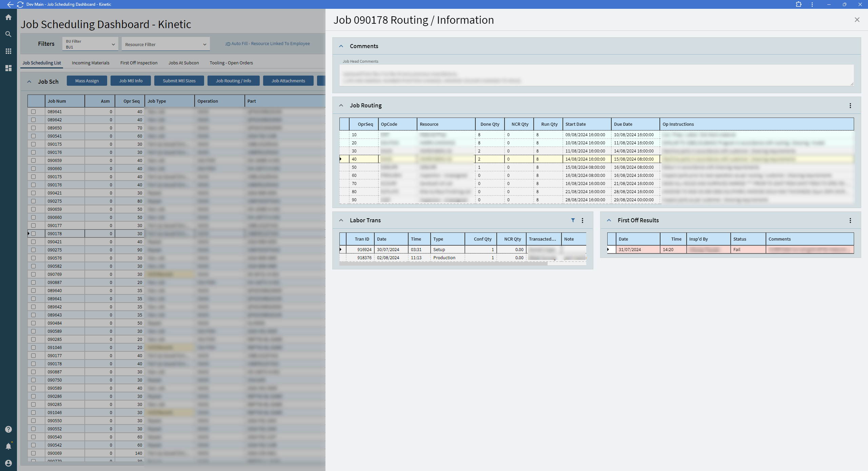This screenshot has width=868, height=471.
Task: Open the extensions puzzle icon in title bar
Action: tap(798, 4)
